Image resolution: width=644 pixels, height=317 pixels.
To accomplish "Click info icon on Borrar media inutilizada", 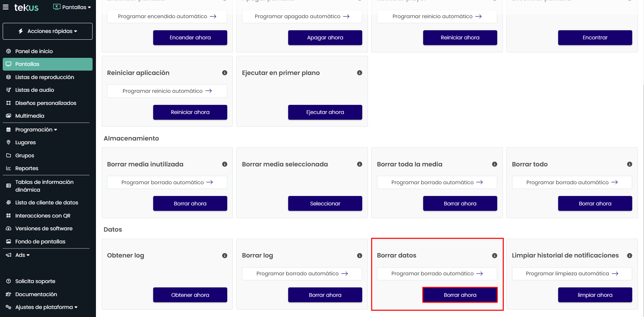I will point(225,164).
